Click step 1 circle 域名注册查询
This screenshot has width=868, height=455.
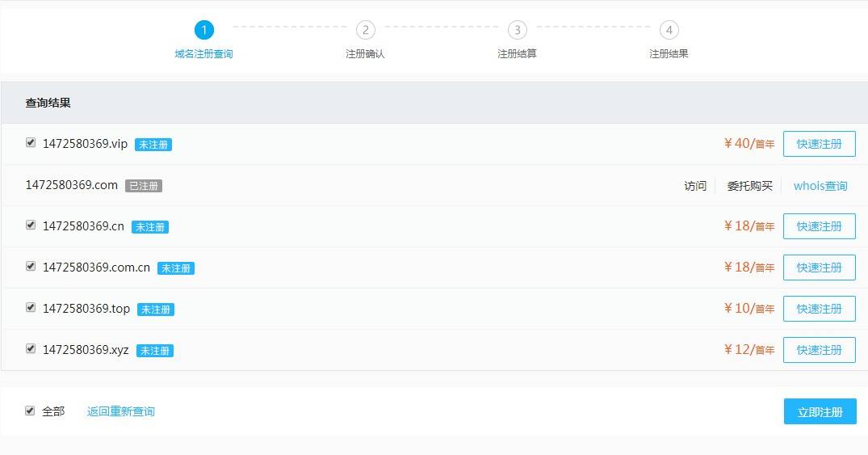204,30
